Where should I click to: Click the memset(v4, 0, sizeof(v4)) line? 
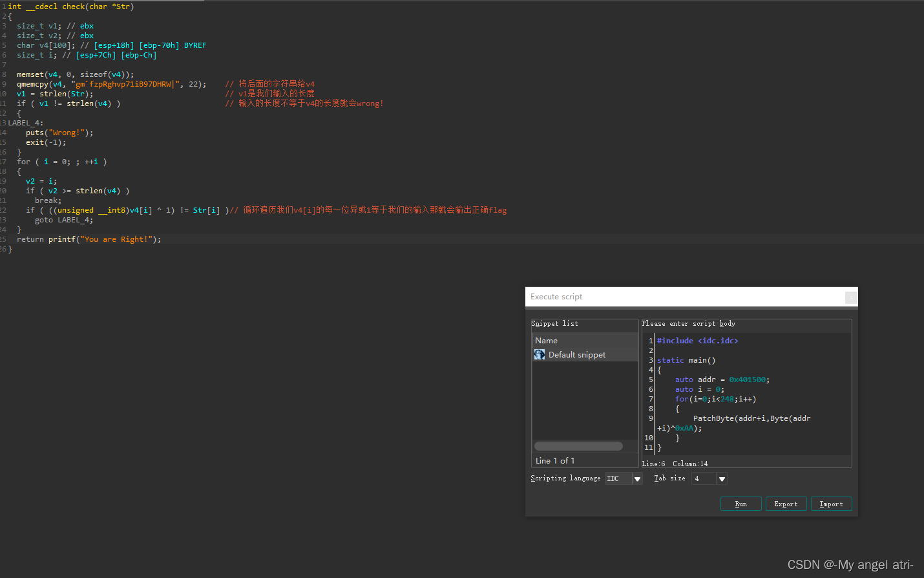[76, 74]
